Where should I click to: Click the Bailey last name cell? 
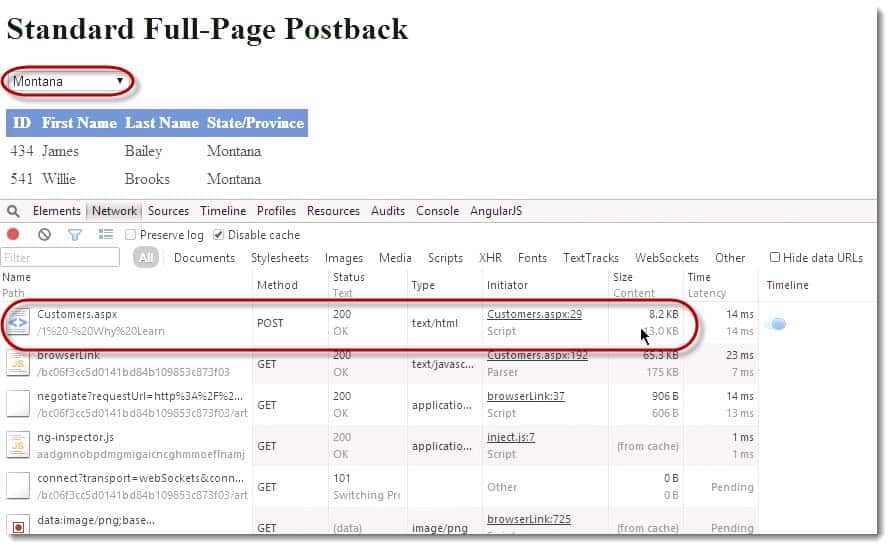pyautogui.click(x=143, y=151)
